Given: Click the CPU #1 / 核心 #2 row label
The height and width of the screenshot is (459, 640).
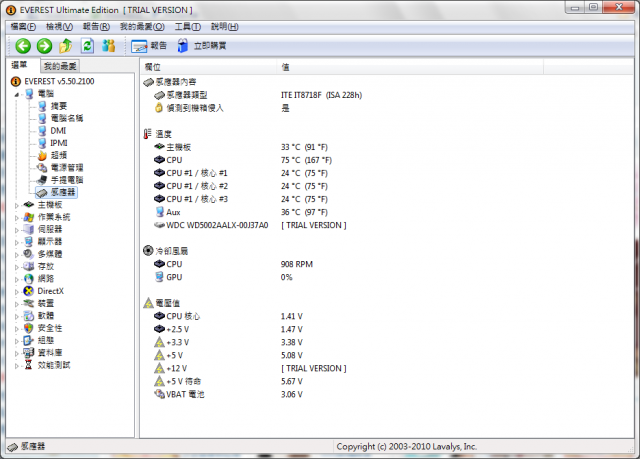Looking at the screenshot, I should pyautogui.click(x=197, y=186).
